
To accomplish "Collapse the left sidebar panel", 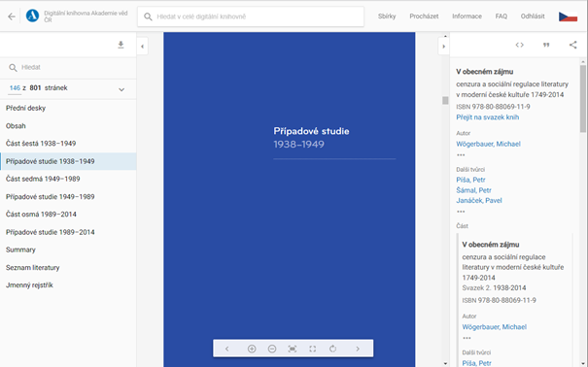I will (142, 47).
